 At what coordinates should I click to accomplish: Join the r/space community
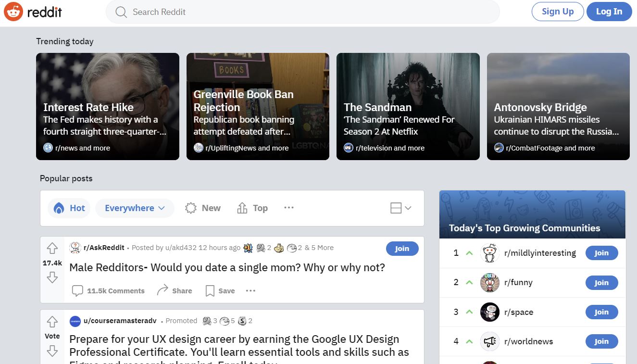pyautogui.click(x=601, y=312)
